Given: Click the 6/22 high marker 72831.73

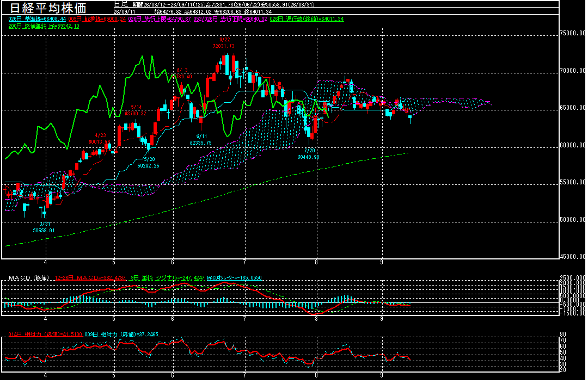Looking at the screenshot, I should pyautogui.click(x=224, y=43).
